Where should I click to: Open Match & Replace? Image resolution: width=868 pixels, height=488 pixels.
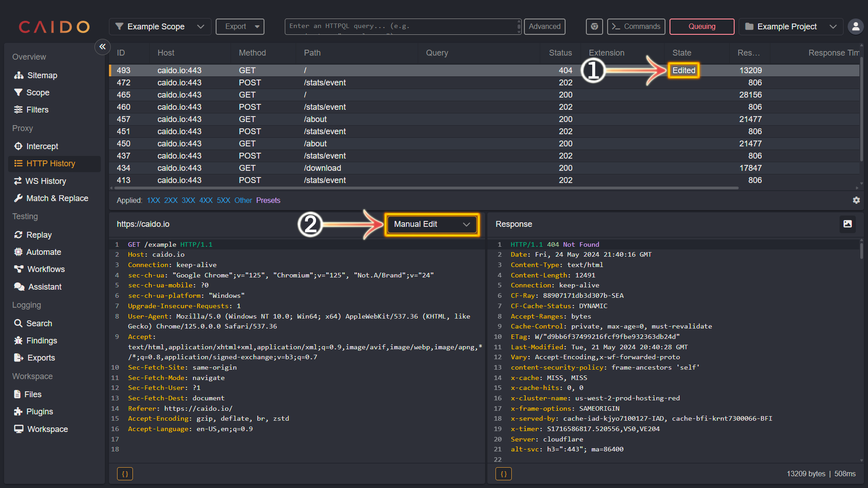pos(51,198)
